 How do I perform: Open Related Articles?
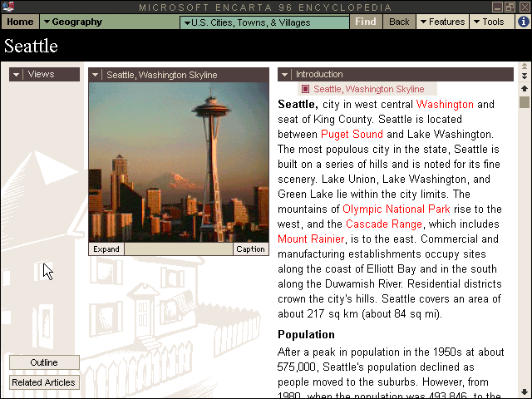click(44, 382)
